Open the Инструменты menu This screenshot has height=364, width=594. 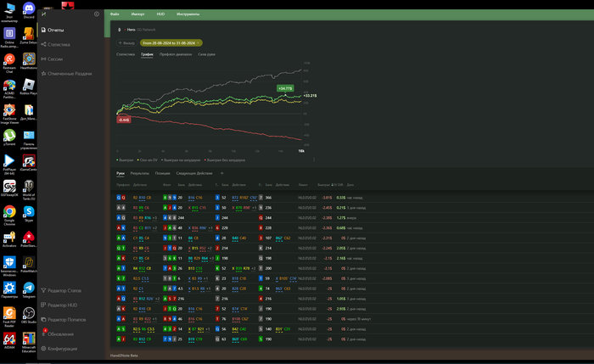[x=188, y=15]
